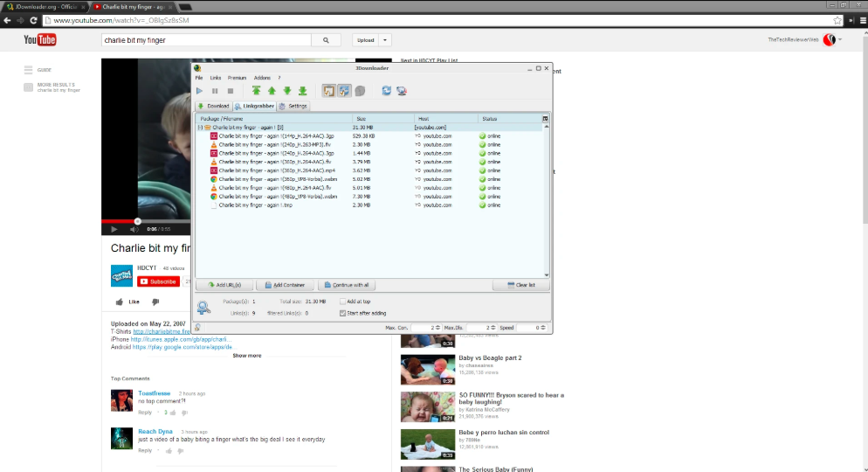This screenshot has height=472, width=868.
Task: Adjust the Speed limit spinner arrows
Action: pos(543,328)
